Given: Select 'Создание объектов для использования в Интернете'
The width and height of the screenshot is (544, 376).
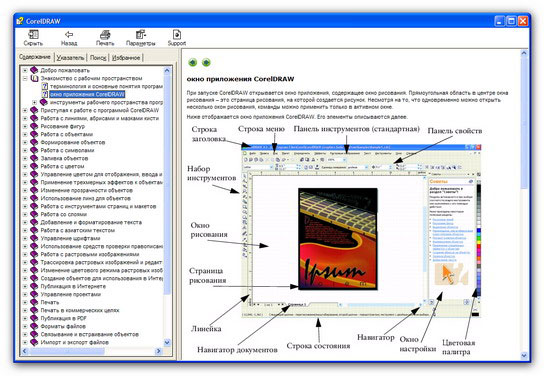Looking at the screenshot, I should pyautogui.click(x=101, y=278).
